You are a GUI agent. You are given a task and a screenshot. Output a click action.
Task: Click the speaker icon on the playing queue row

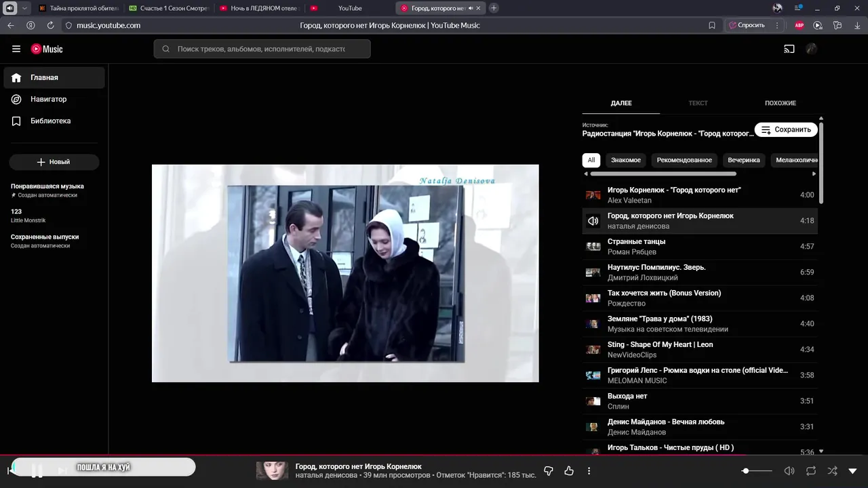click(x=593, y=221)
